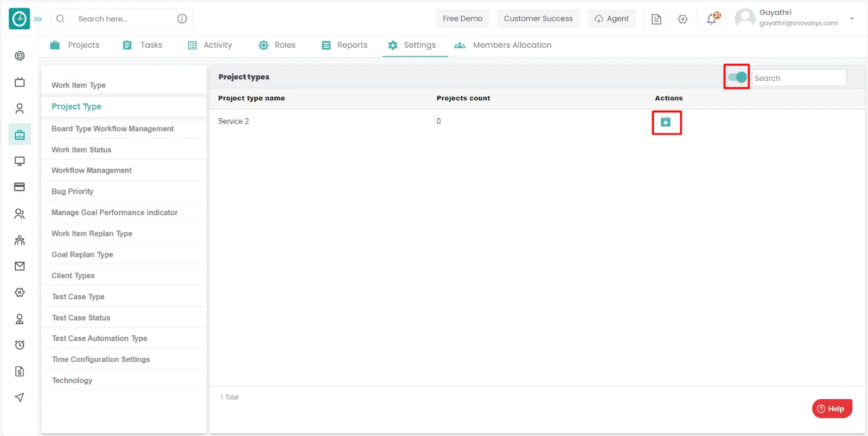The image size is (868, 436).
Task: Open the Projects tab
Action: [75, 45]
